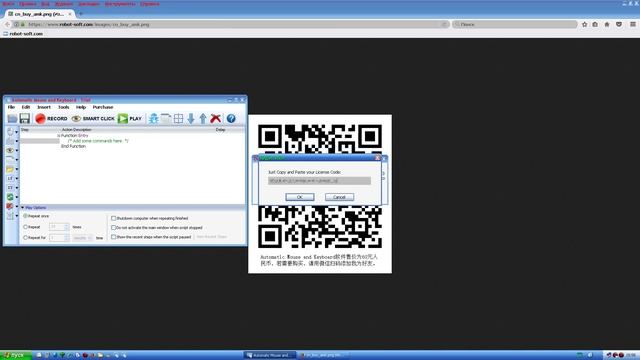The width and height of the screenshot is (640, 360).
Task: Expand dropdown arrow beside mouse sidebar icon
Action: pos(17,132)
